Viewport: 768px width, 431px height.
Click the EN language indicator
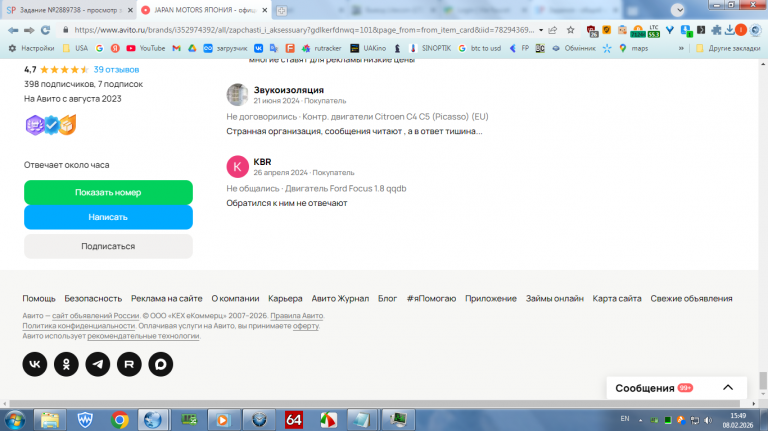[624, 419]
